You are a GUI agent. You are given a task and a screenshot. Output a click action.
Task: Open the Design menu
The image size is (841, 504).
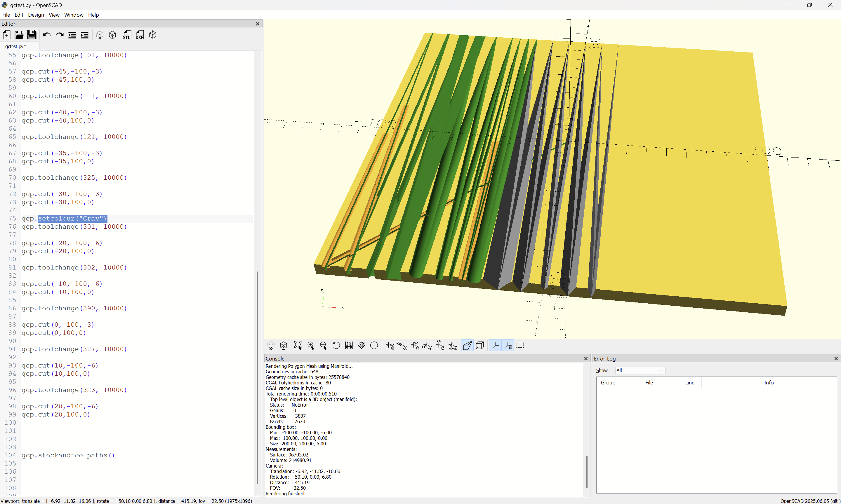tap(36, 15)
